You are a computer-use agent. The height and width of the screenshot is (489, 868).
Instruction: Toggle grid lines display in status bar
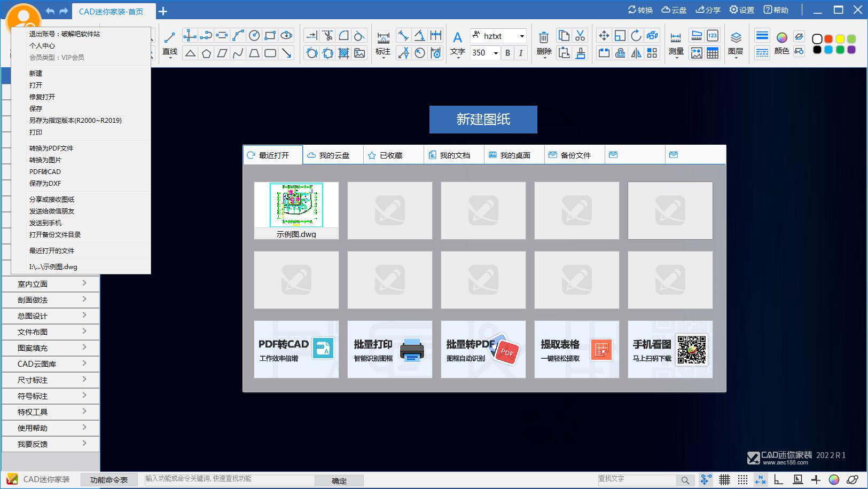point(724,479)
